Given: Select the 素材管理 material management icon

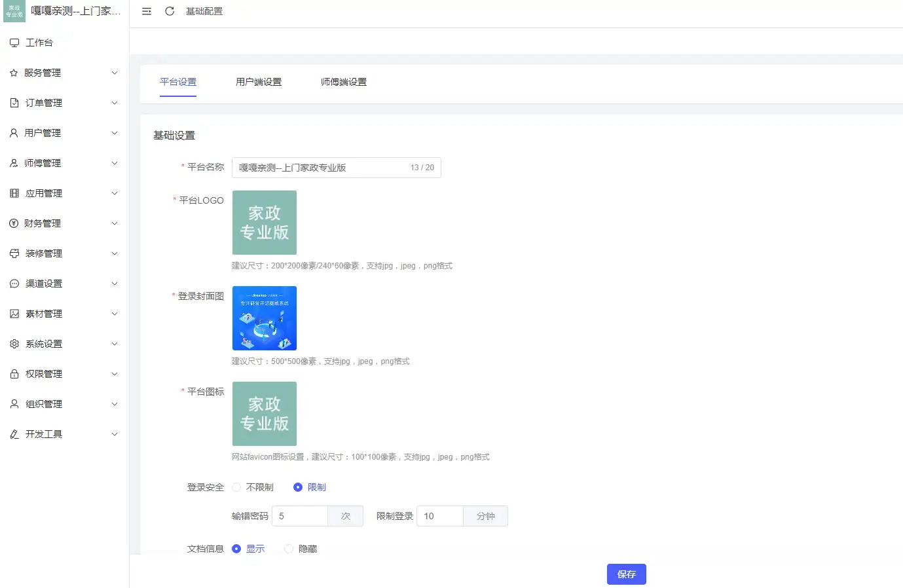Looking at the screenshot, I should point(14,313).
